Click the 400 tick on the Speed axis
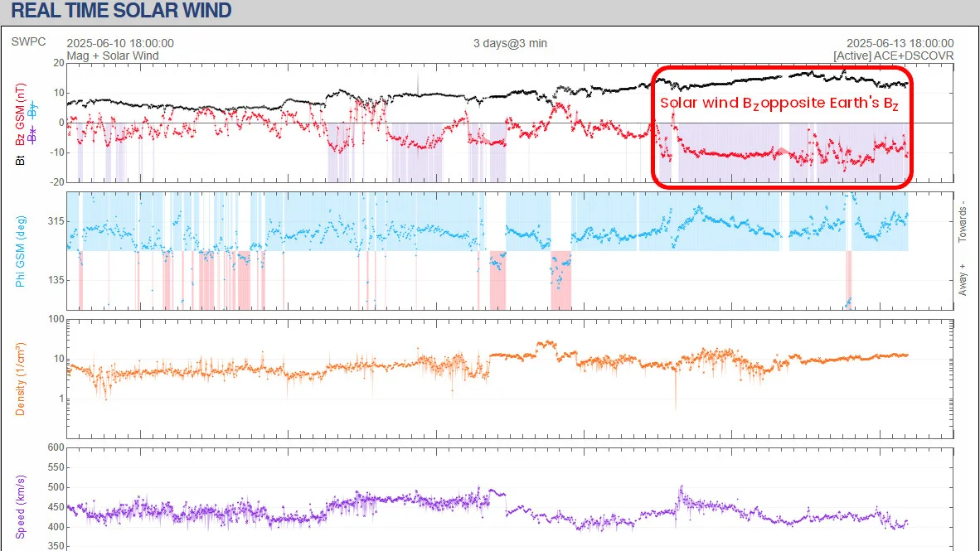This screenshot has height=551, width=980. pos(56,527)
